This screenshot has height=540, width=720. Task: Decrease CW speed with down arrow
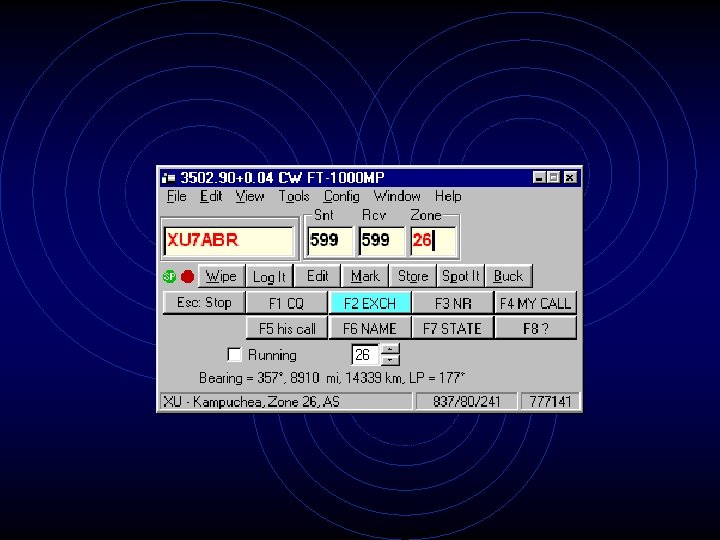pyautogui.click(x=390, y=360)
